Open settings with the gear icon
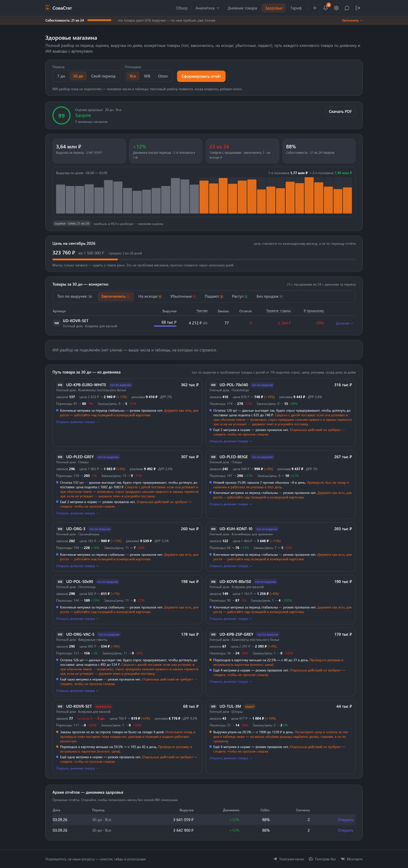Screen dimensions: 408x868 [x=336, y=8]
